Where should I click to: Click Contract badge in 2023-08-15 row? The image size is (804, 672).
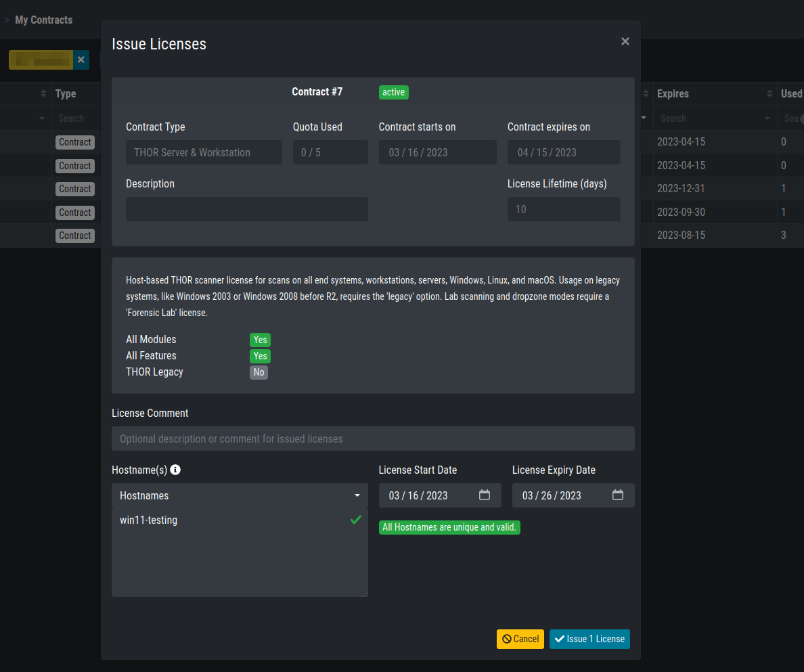pos(75,236)
